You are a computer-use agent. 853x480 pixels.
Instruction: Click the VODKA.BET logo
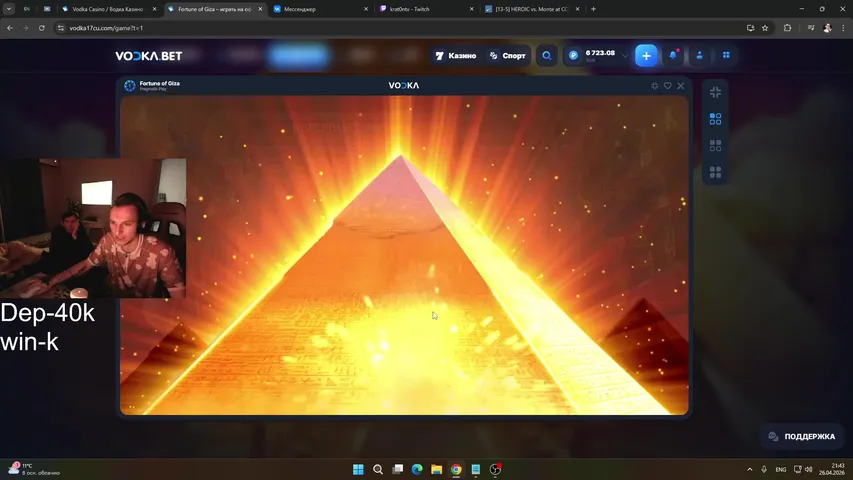(149, 56)
